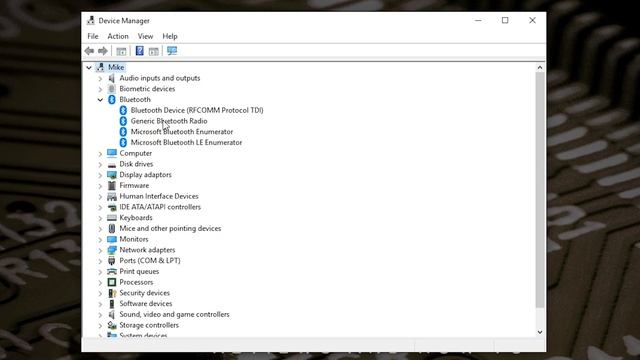Image resolution: width=640 pixels, height=360 pixels.
Task: Click the Computer category monitor icon
Action: pos(112,153)
